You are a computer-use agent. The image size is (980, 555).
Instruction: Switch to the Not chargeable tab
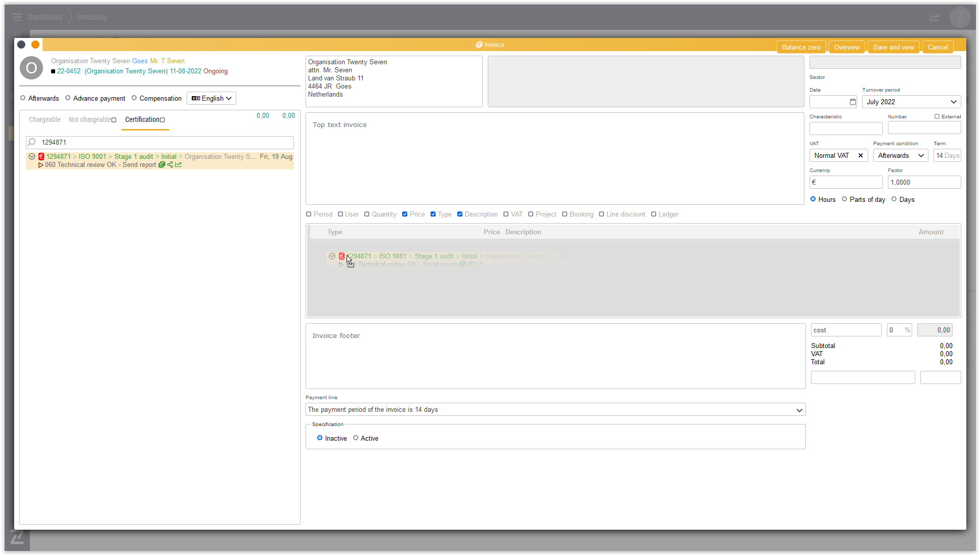pyautogui.click(x=90, y=120)
